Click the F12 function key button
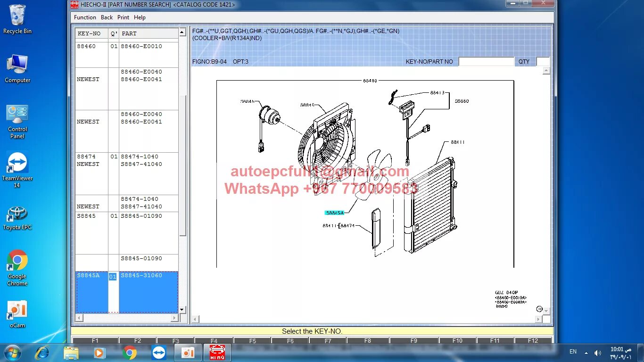644x362 pixels. pyautogui.click(x=533, y=340)
